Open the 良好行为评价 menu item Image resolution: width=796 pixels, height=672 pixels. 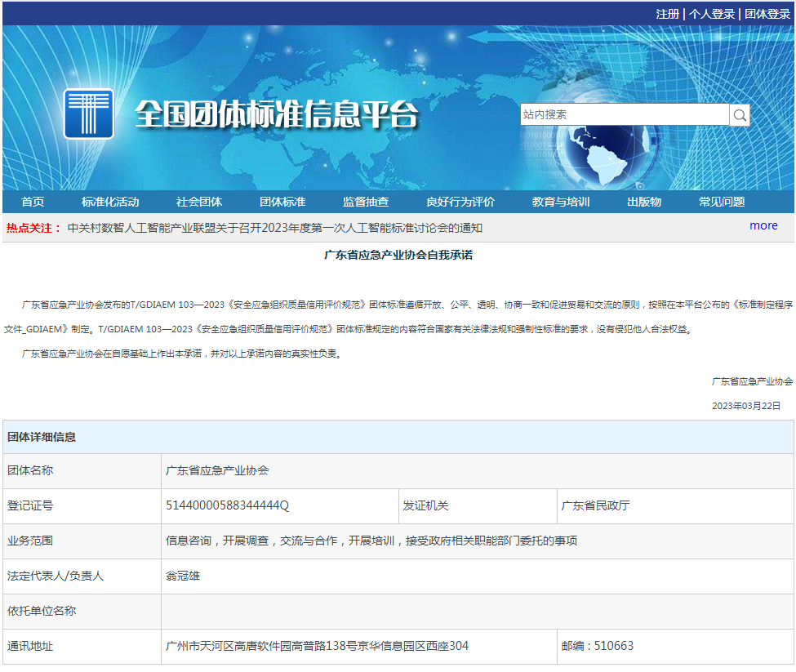point(460,202)
